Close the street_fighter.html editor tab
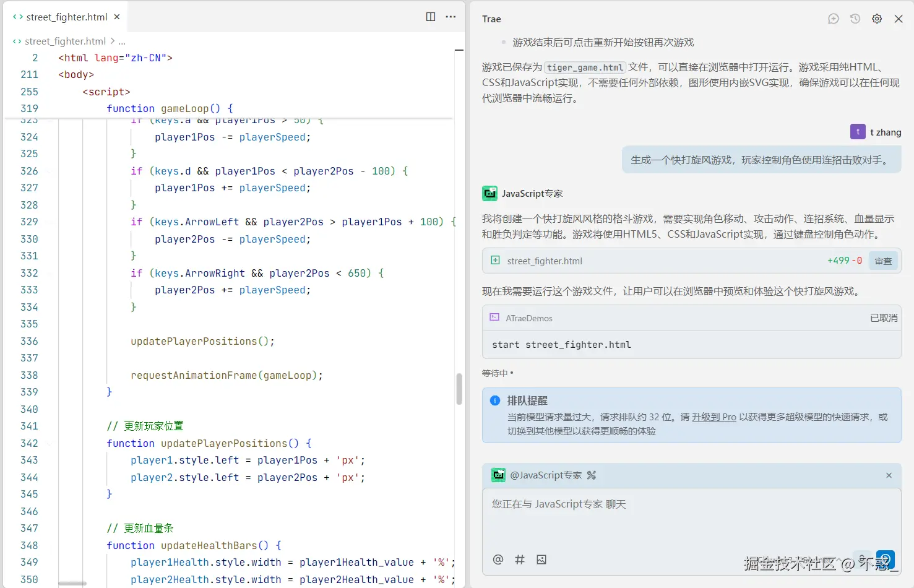Screen dimensions: 914x588 (x=117, y=17)
